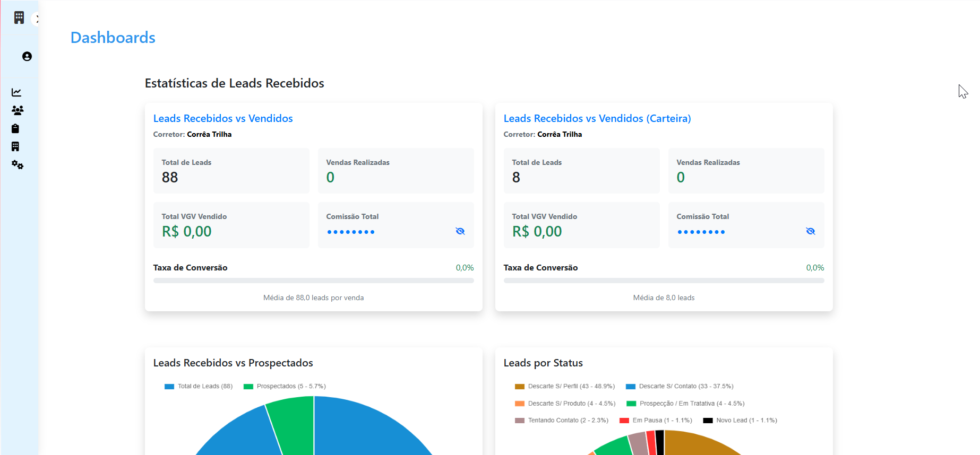The height and width of the screenshot is (455, 980).
Task: Click 'Média de 8,0 leads' text
Action: click(664, 298)
